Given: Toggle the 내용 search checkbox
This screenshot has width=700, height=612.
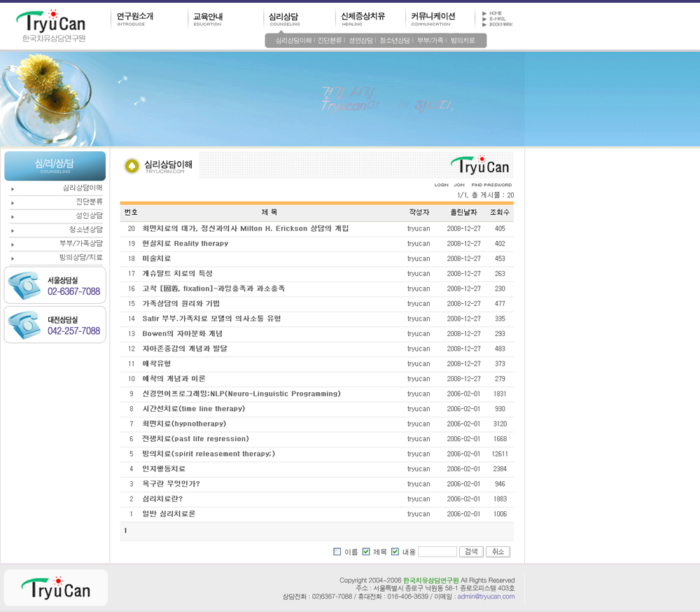Looking at the screenshot, I should tap(395, 552).
